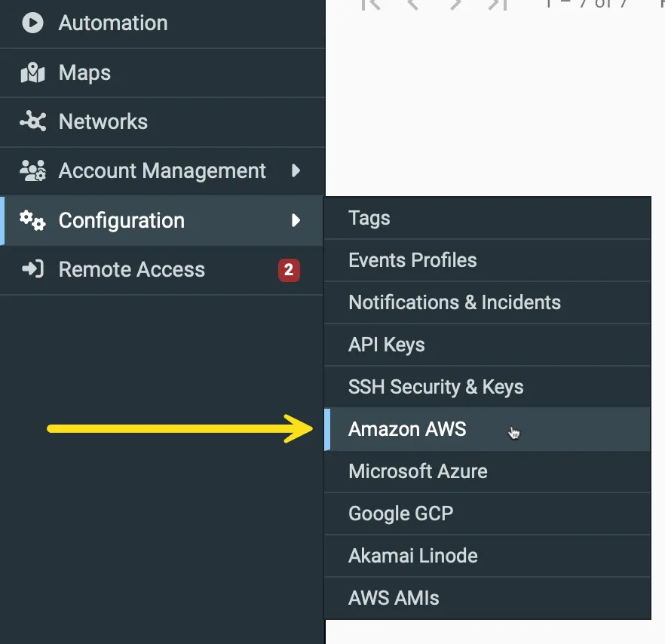Go to next page arrow
Screen dimensions: 665x644
(x=455, y=5)
